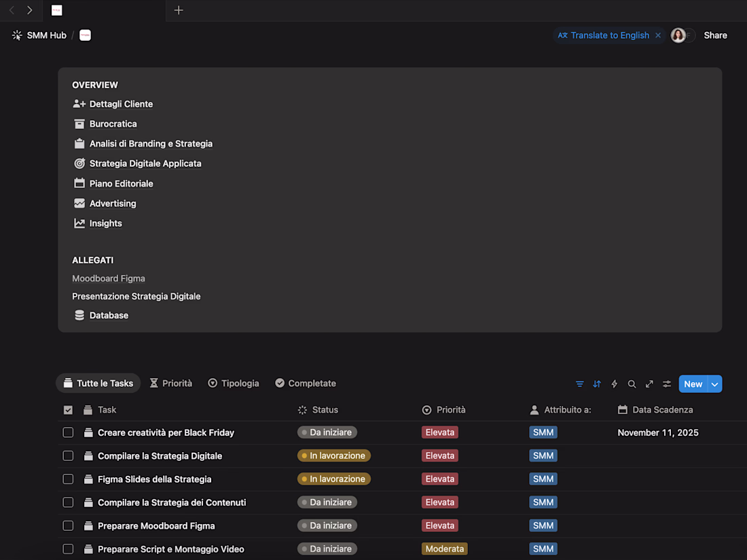Open the automations lightning icon
Image resolution: width=747 pixels, height=560 pixels.
click(615, 384)
